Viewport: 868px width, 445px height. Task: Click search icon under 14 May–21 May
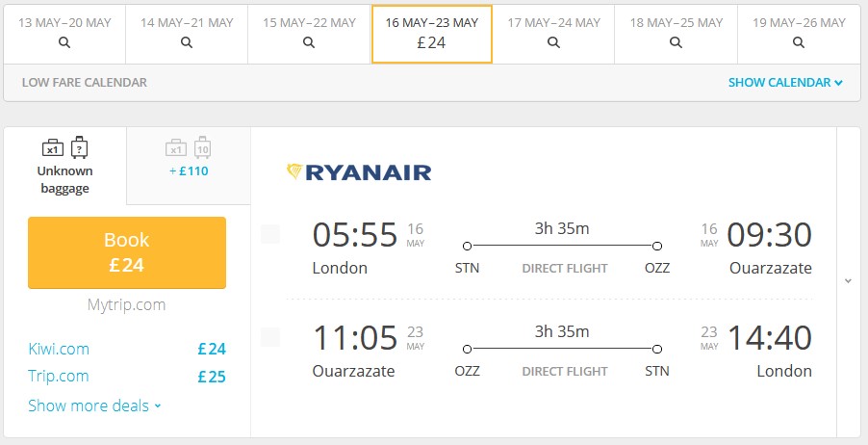pos(187,42)
